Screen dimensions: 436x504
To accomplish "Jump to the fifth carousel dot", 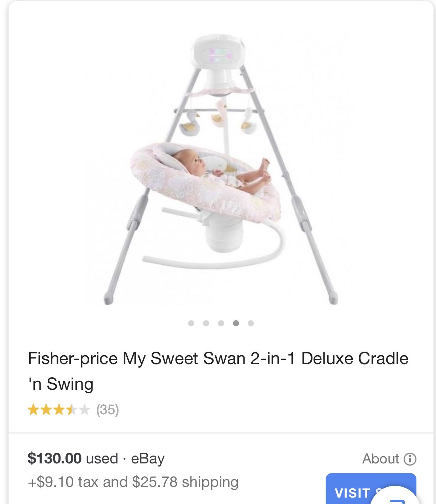I will tap(251, 323).
